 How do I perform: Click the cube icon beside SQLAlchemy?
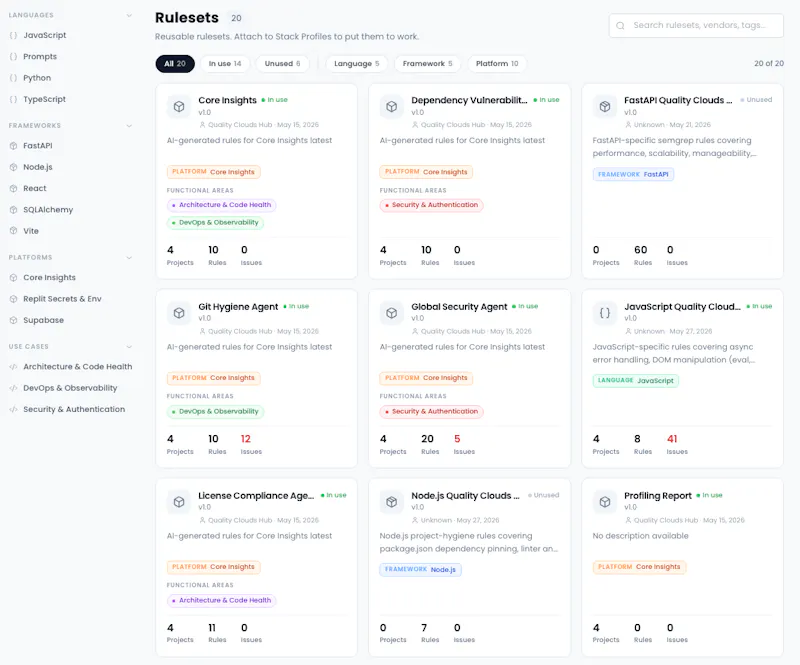(13, 210)
